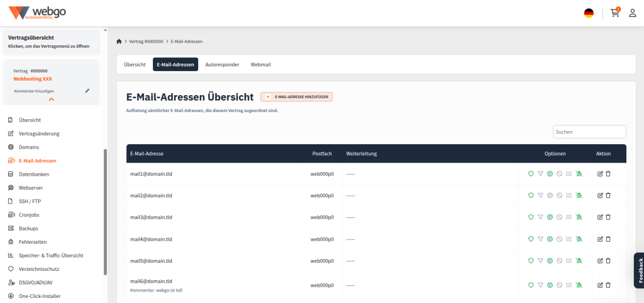This screenshot has height=303, width=644.
Task: Click the edit icon for mail2@domain.tld
Action: (600, 195)
